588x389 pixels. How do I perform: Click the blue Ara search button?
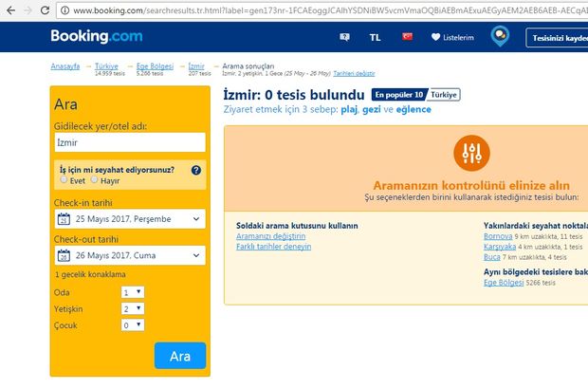(x=180, y=356)
